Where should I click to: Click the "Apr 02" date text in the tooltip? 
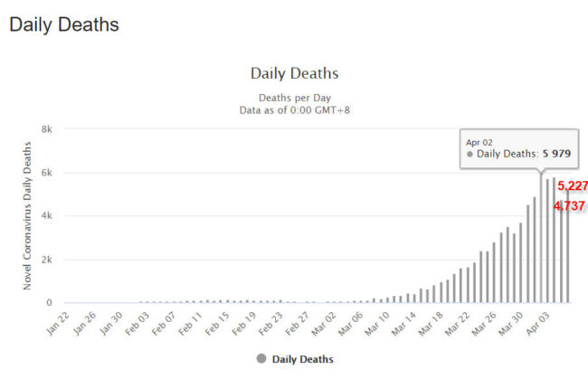pos(479,142)
